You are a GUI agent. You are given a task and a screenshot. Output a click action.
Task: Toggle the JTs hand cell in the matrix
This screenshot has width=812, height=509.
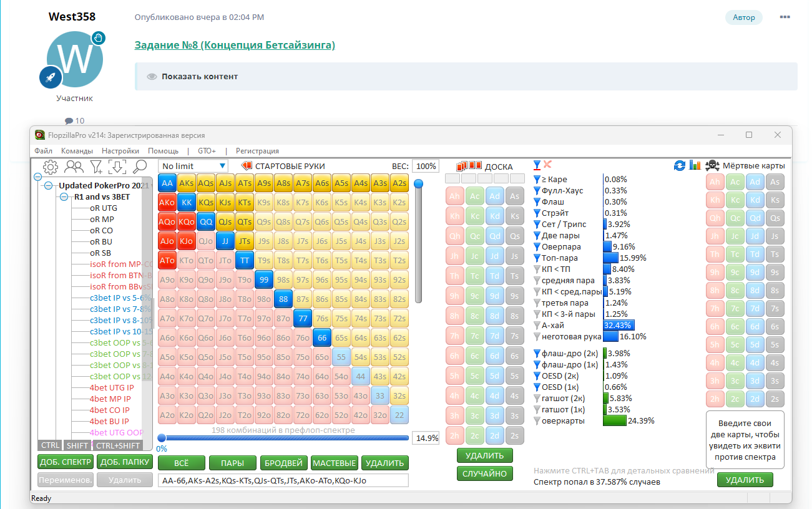[x=245, y=241]
